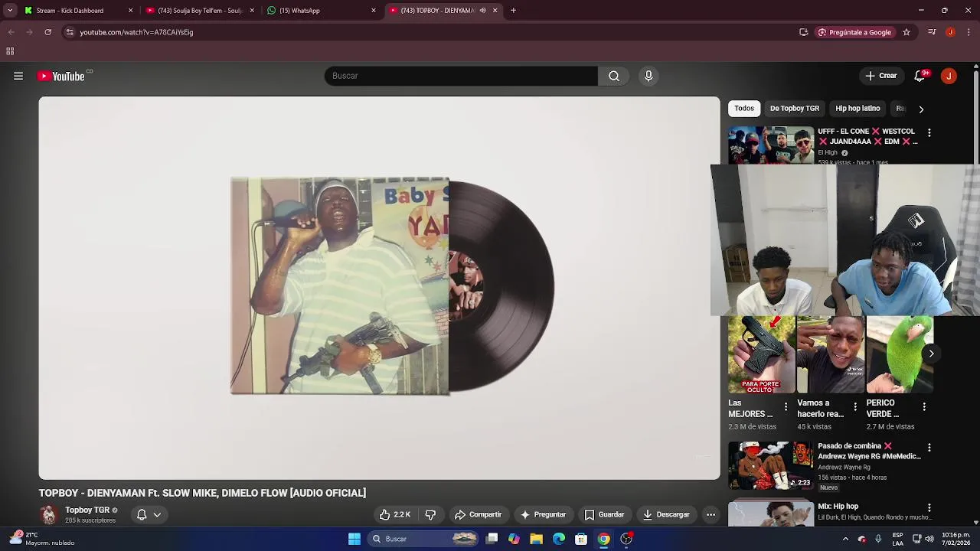The image size is (980, 551).
Task: Toggle the subscription notification bell for Topboy TGR
Action: pos(142,515)
